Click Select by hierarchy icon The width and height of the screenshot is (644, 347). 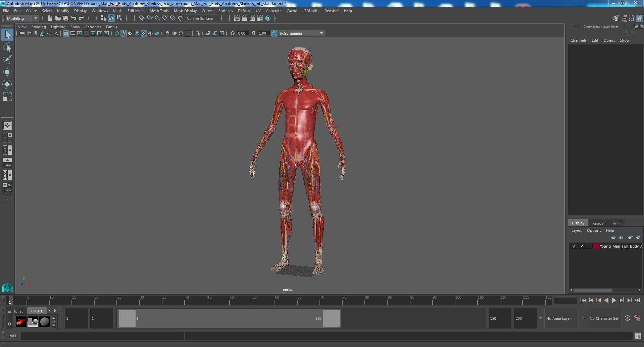coord(103,18)
